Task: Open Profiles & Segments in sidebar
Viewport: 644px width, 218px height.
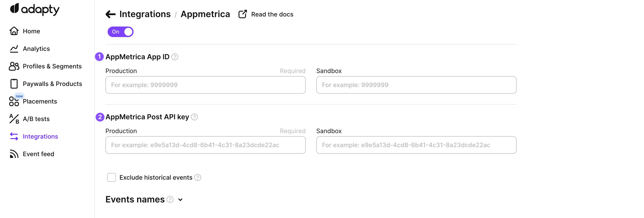Action: point(52,66)
